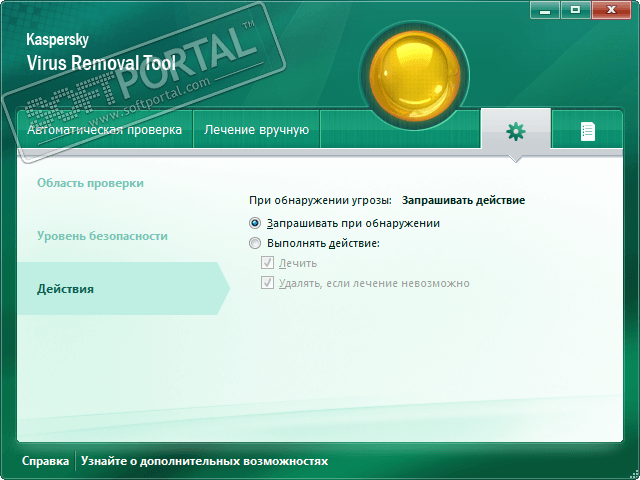Open Область проверки section

pyautogui.click(x=90, y=183)
